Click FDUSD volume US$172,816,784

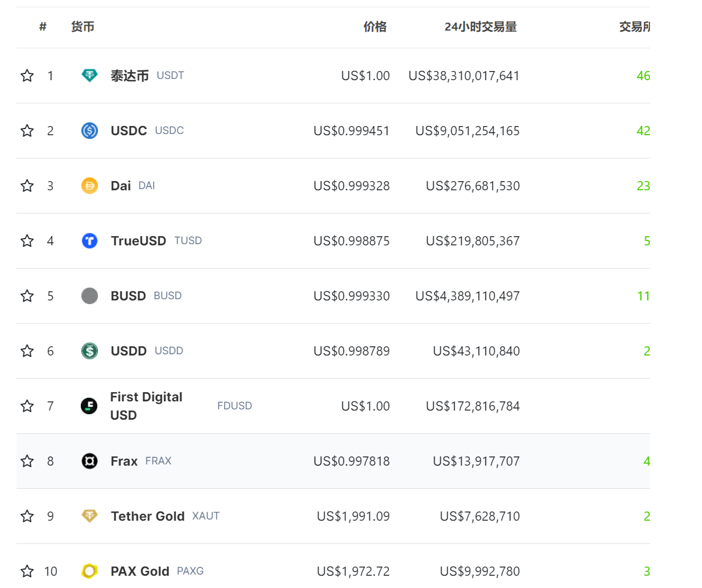472,406
